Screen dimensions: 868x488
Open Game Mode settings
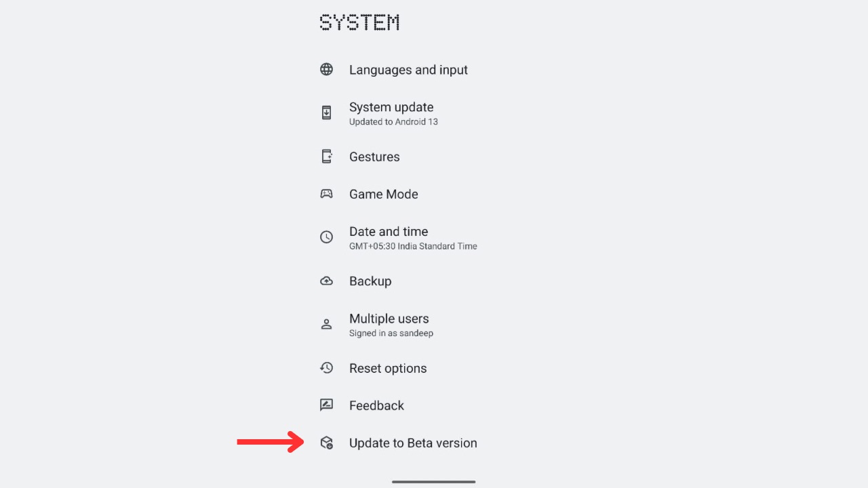pos(383,194)
